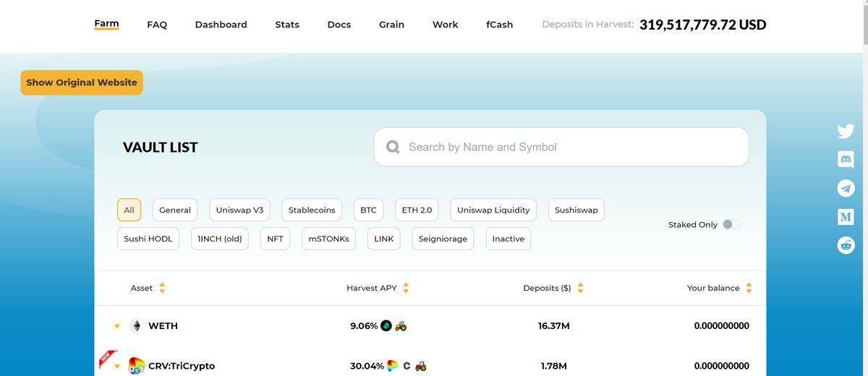
Task: Click Show Original Website button
Action: 82,82
